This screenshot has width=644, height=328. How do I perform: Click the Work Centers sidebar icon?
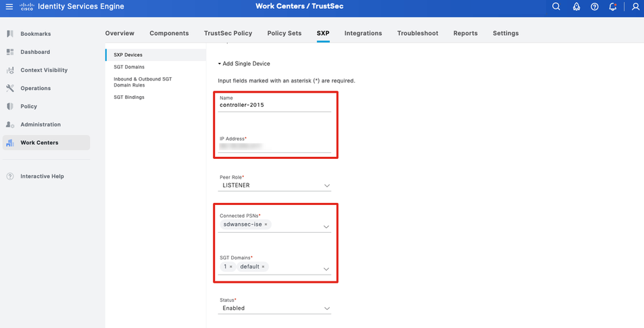[10, 143]
